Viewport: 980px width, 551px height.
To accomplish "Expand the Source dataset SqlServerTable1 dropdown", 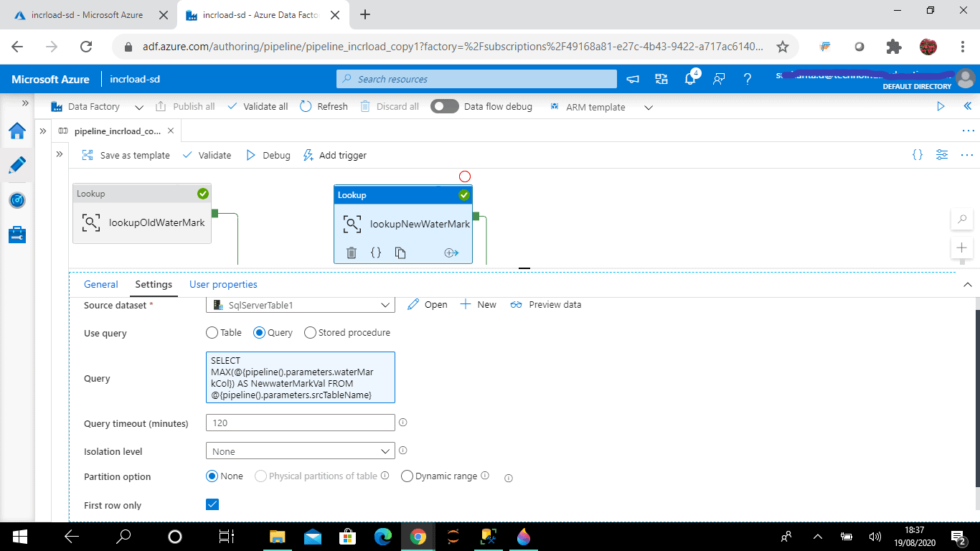I will [301, 305].
